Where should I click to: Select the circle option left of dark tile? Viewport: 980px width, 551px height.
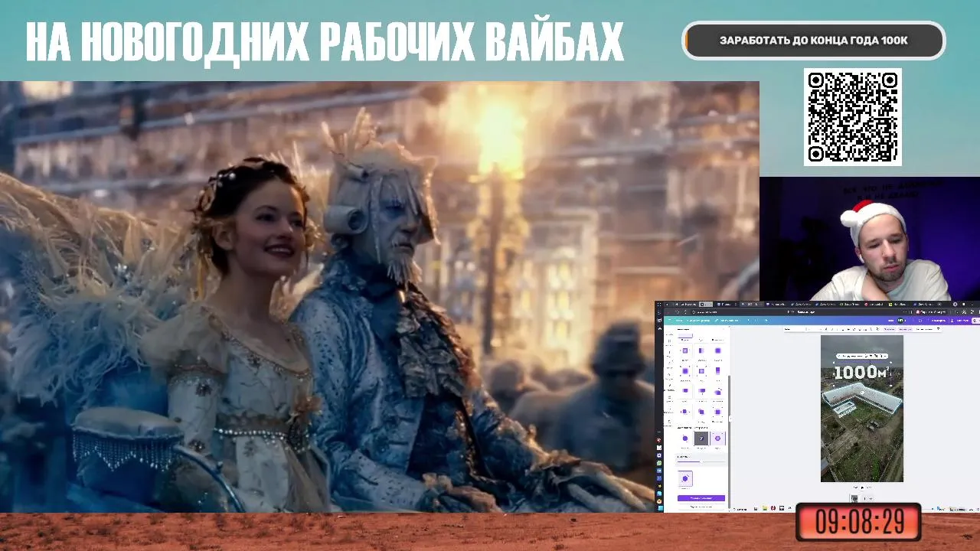pos(685,439)
